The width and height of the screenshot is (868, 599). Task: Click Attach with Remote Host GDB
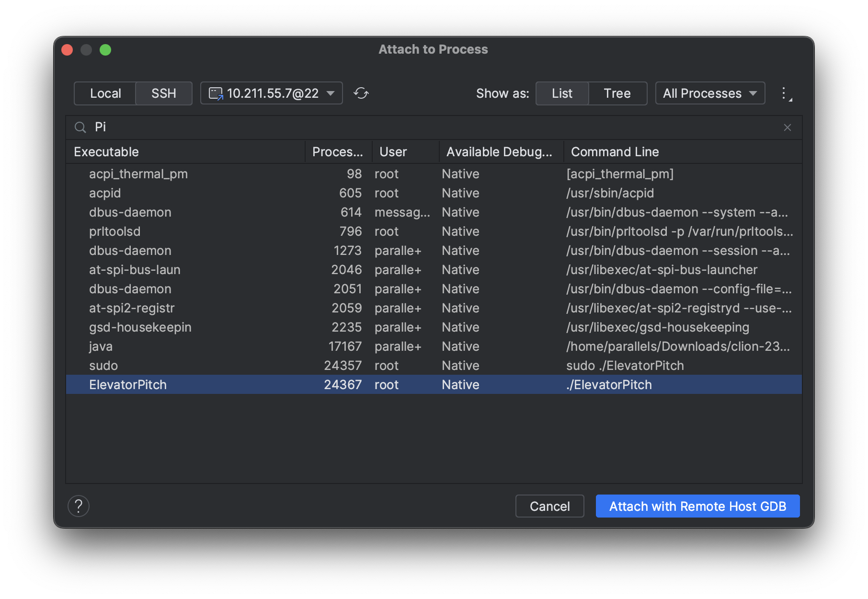pyautogui.click(x=697, y=506)
